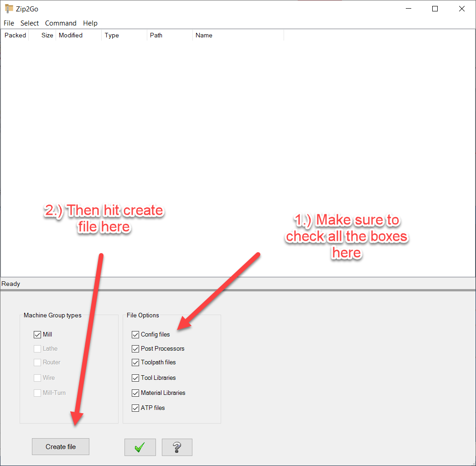Minimize the Zip2Go window
Viewport: 476px width, 466px height.
(409, 9)
